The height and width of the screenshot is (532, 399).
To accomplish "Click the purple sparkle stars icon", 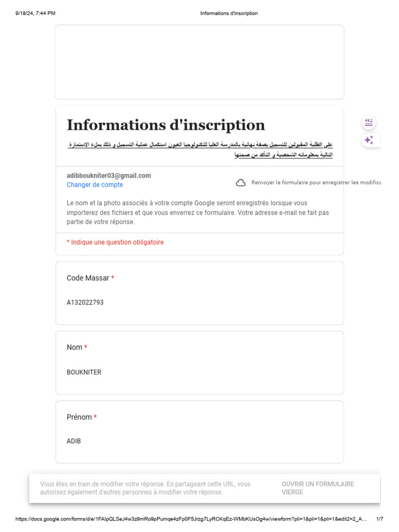I will coord(369,140).
